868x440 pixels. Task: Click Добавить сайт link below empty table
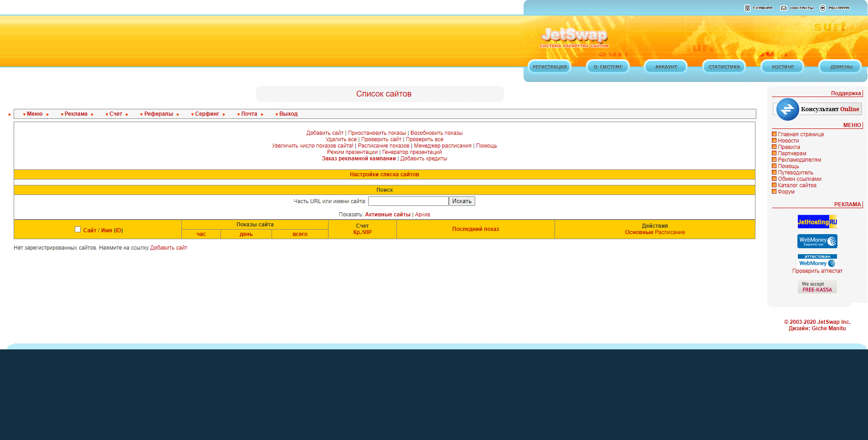click(x=169, y=248)
